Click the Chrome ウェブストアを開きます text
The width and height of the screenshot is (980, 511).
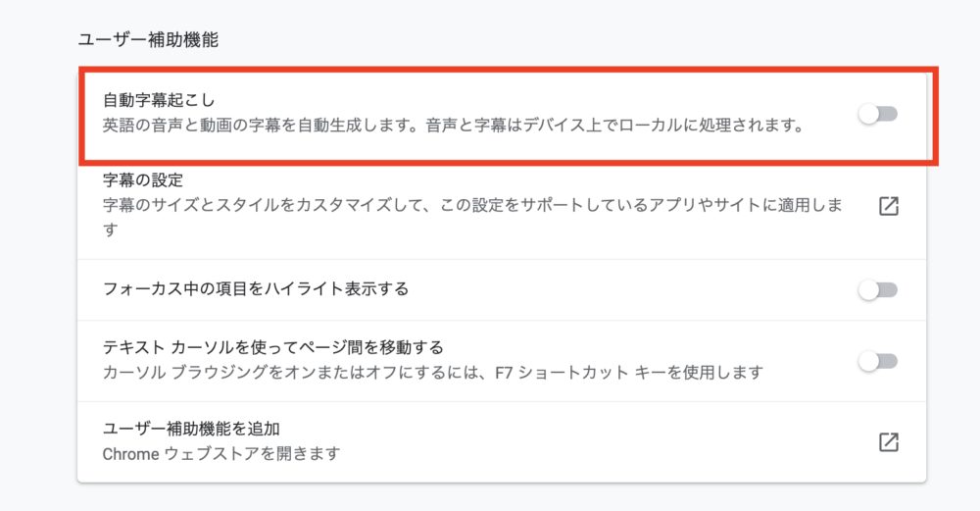[221, 454]
